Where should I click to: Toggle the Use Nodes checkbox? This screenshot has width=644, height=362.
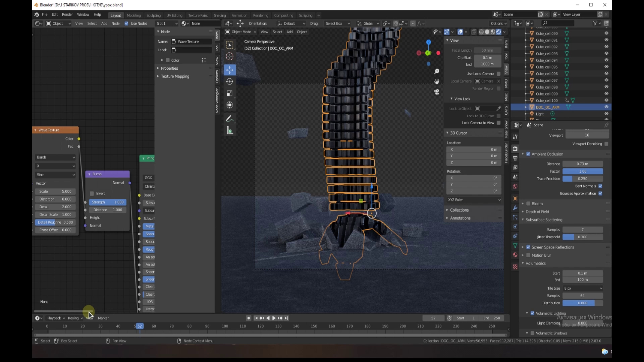pos(126,23)
